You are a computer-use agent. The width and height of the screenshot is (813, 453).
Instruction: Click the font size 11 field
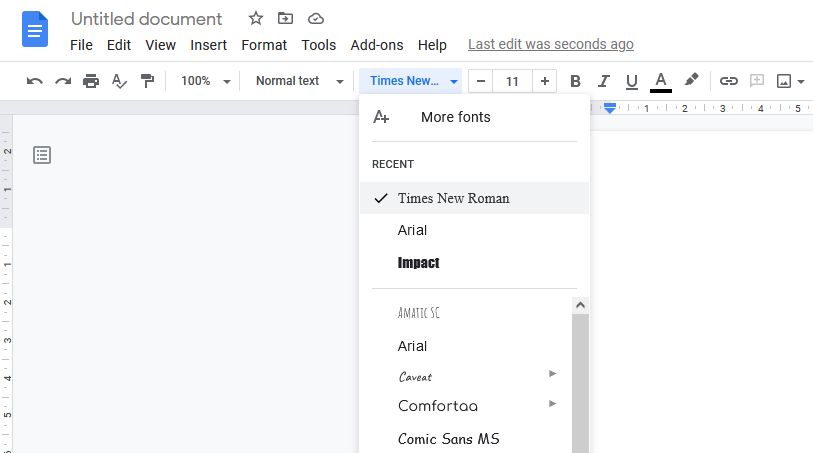[x=512, y=81]
